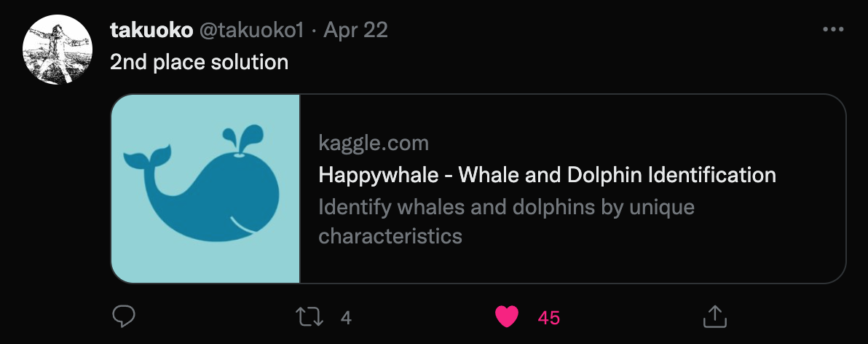The width and height of the screenshot is (868, 344).
Task: Select the "2nd place solution" tweet text
Action: (x=200, y=62)
